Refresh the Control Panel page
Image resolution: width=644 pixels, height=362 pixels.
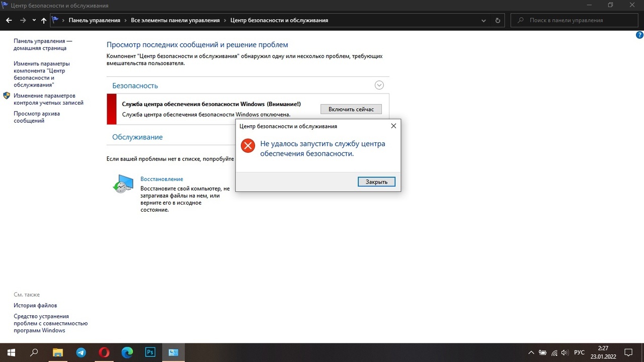pos(498,21)
